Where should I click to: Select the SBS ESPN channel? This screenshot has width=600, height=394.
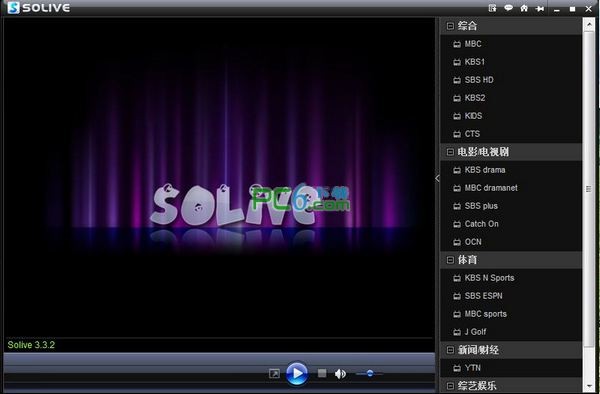point(511,296)
